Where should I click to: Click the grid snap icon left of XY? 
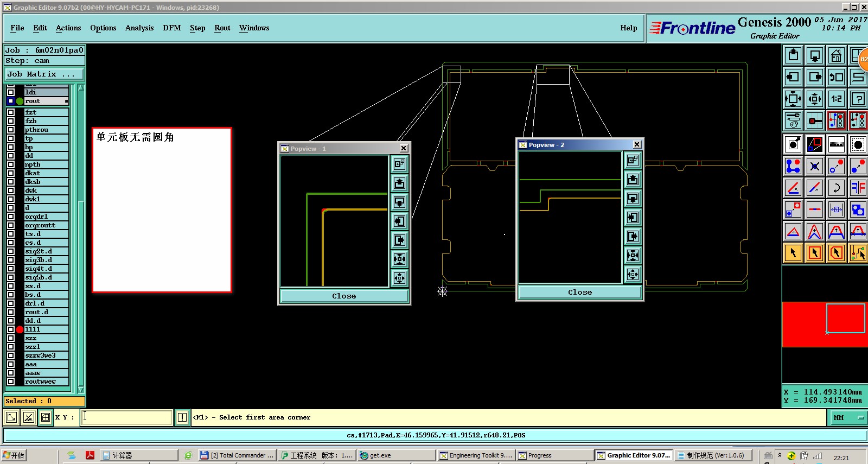tap(46, 417)
